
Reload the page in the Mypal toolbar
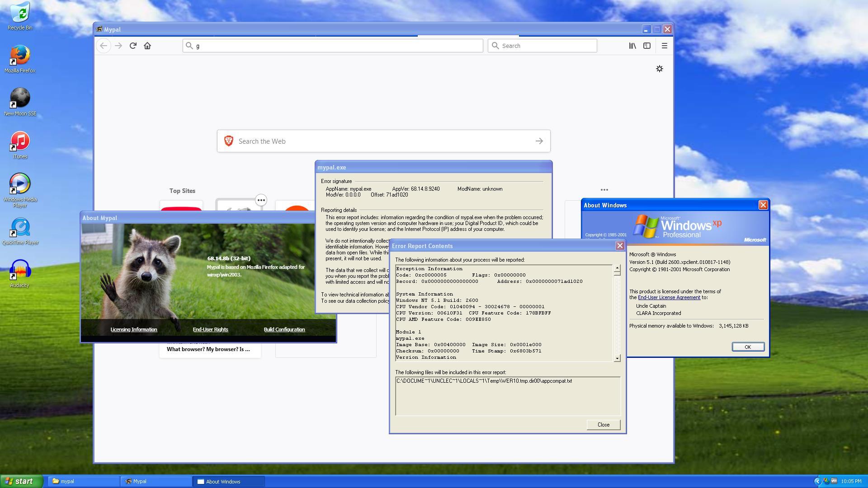coord(133,46)
